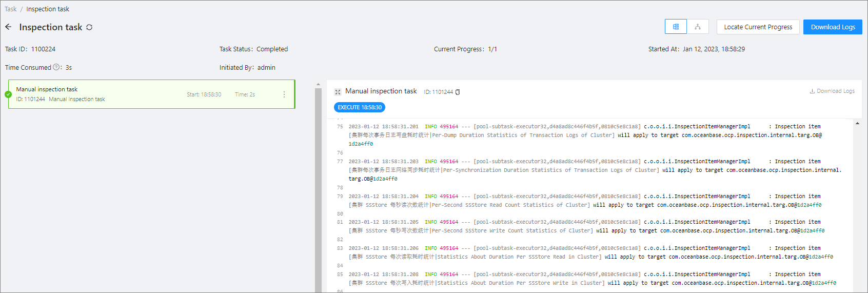
Task: Open the subtask three-dot options menu
Action: click(x=284, y=94)
